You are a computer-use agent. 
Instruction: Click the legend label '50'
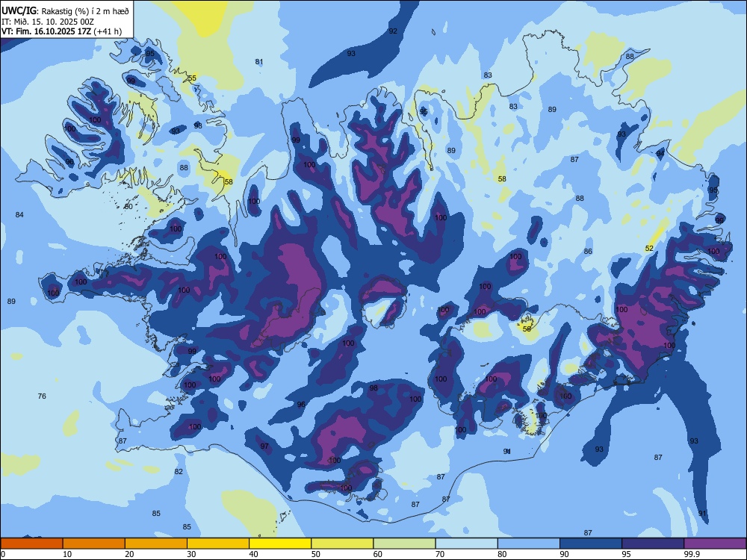click(316, 554)
